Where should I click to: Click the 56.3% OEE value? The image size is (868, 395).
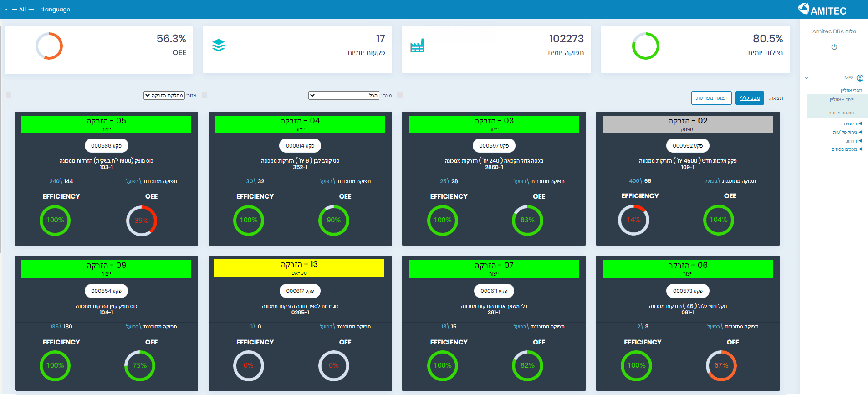click(x=171, y=39)
